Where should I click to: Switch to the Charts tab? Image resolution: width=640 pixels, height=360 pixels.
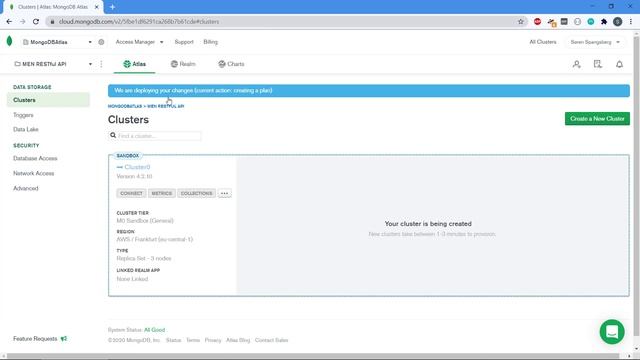pos(231,64)
